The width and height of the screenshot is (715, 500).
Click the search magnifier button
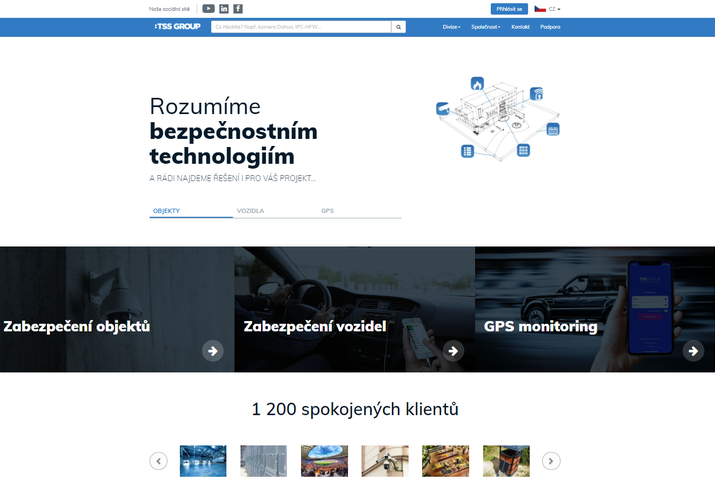point(398,27)
